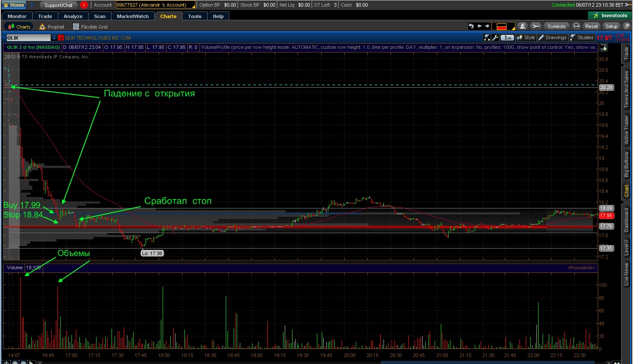Image resolution: width=633 pixels, height=364 pixels.
Task: Click the 17.35 price bubble on axis
Action: click(606, 248)
